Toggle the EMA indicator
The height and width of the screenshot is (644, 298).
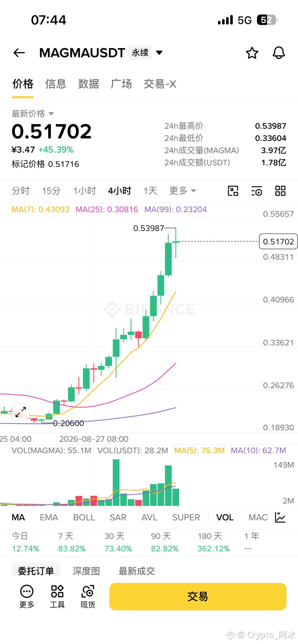(x=49, y=517)
